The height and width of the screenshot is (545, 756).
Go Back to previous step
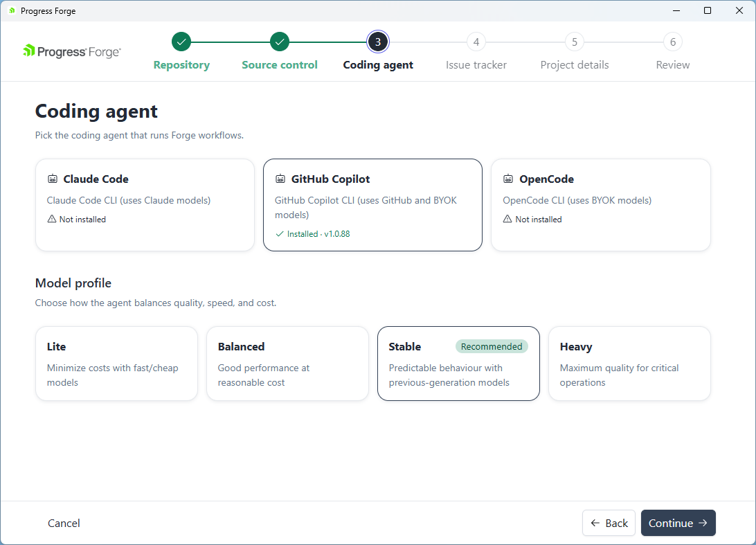(x=609, y=523)
